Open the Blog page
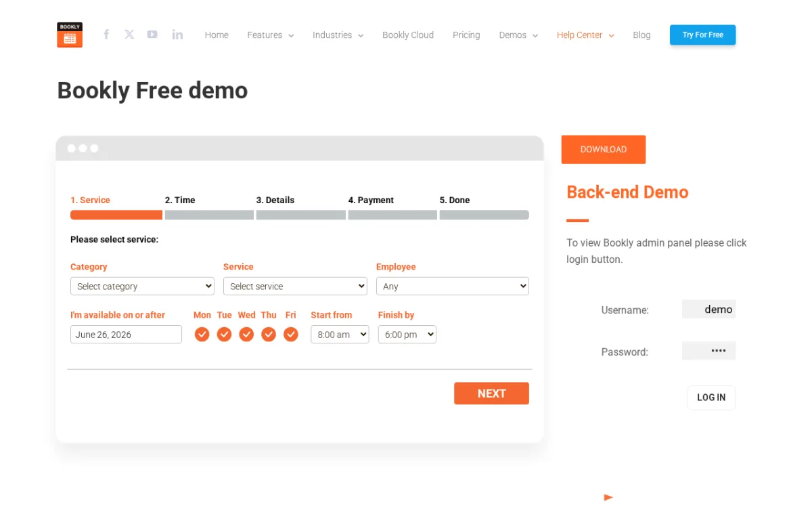812x508 pixels. (x=641, y=35)
